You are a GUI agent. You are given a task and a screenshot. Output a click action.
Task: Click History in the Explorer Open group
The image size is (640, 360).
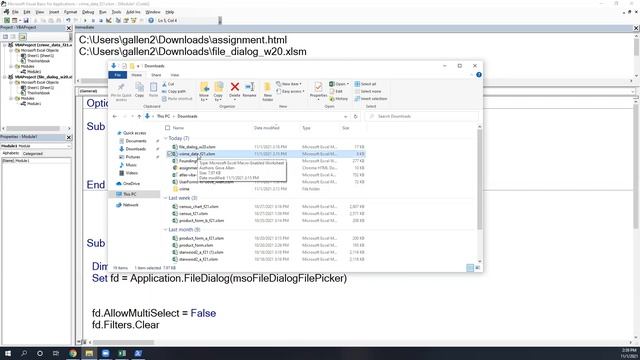pos(339,99)
